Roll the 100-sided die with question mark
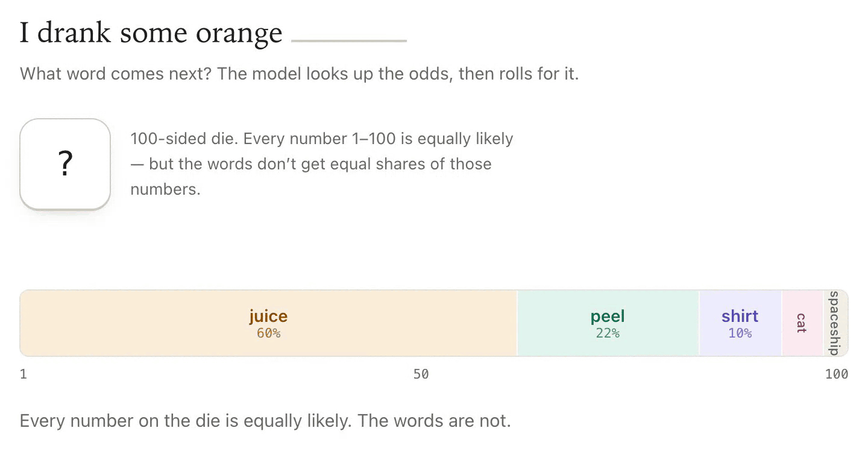Screen dimensions: 868x469 click(65, 164)
